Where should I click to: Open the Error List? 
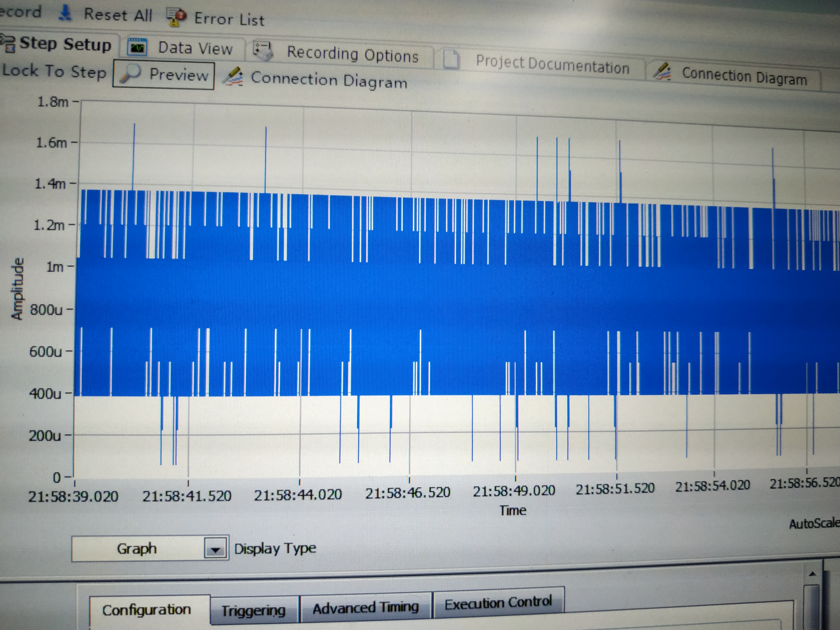click(215, 18)
